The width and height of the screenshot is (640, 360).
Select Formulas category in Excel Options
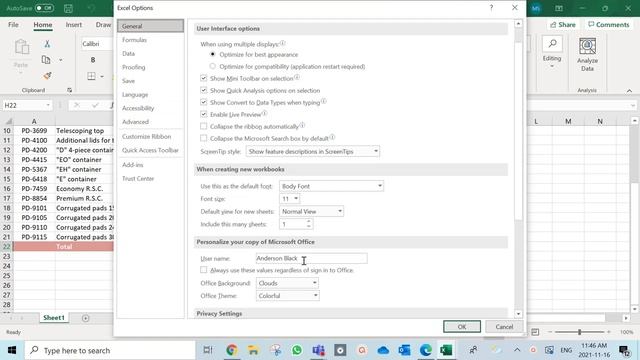pos(150,40)
